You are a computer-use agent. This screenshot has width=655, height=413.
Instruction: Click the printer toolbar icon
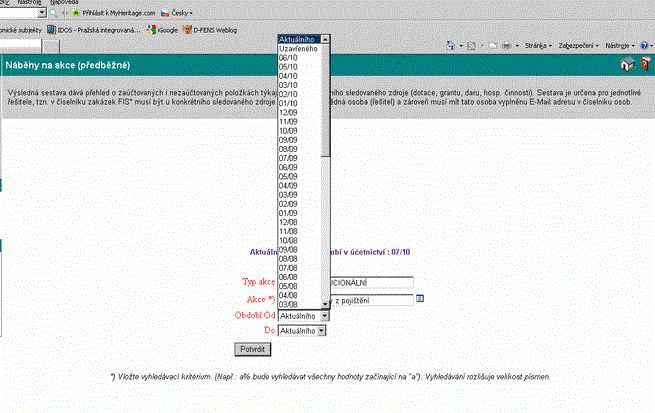coord(507,46)
